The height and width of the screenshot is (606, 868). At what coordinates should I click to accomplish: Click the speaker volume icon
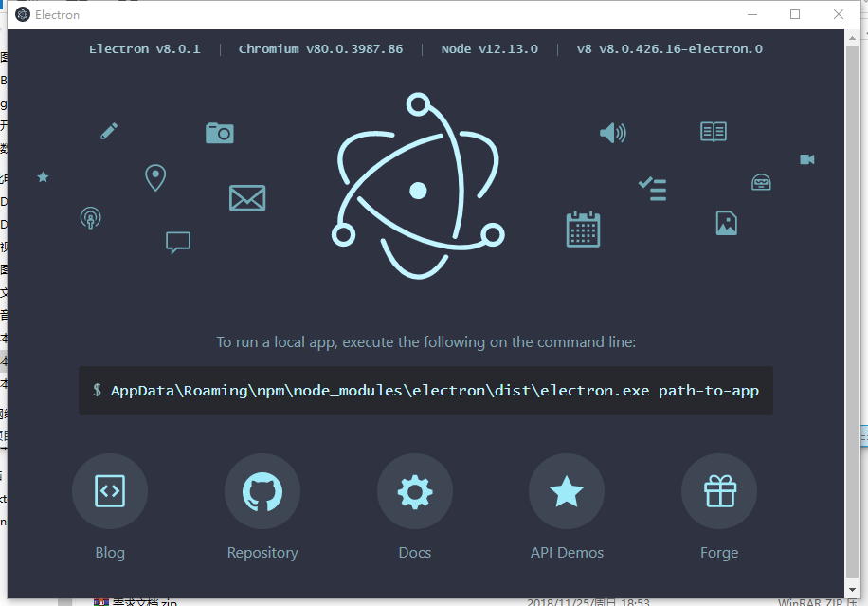(613, 133)
